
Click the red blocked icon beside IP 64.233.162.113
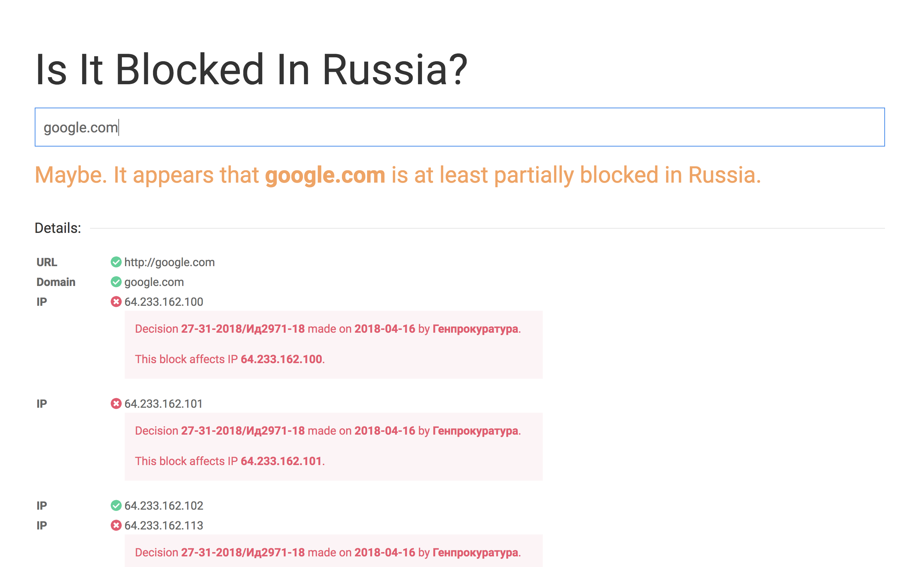click(116, 525)
